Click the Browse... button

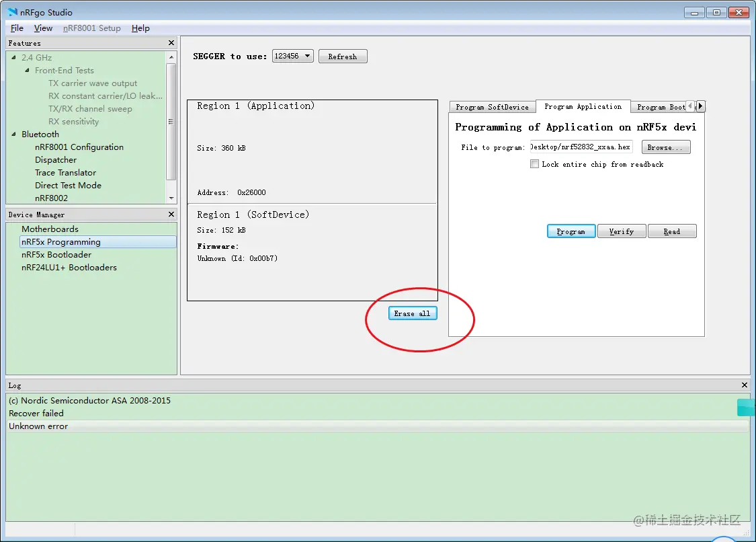[x=666, y=147]
